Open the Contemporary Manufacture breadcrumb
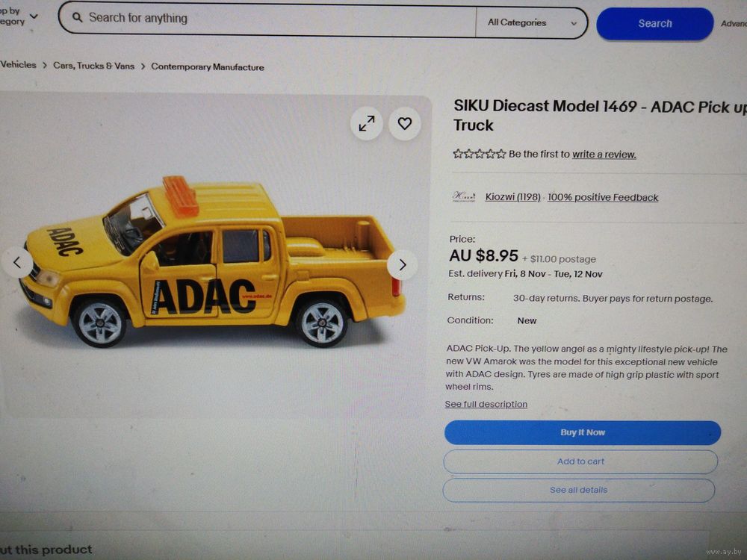747x560 pixels. [x=208, y=67]
